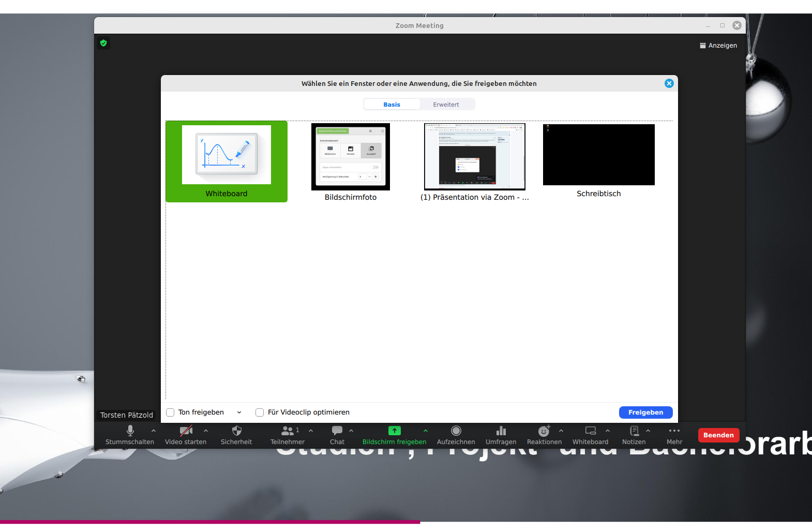Open the Chat bubble icon
This screenshot has width=812, height=531.
click(x=337, y=431)
